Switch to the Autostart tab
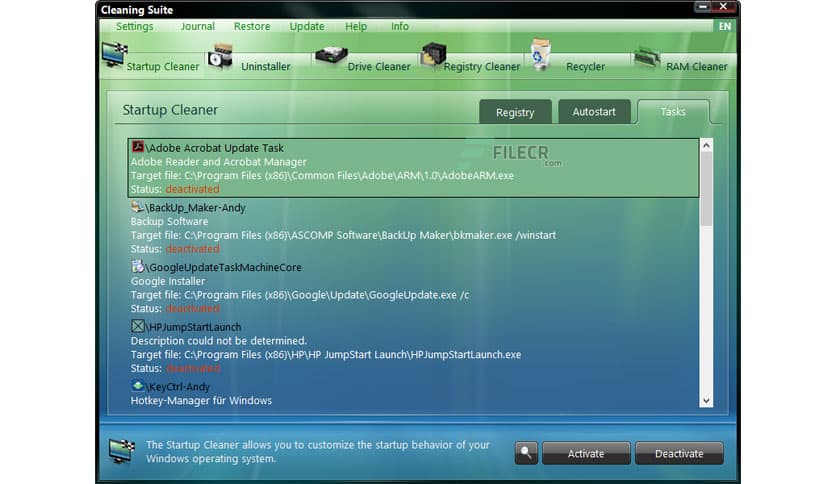The image size is (836, 484). click(x=594, y=111)
